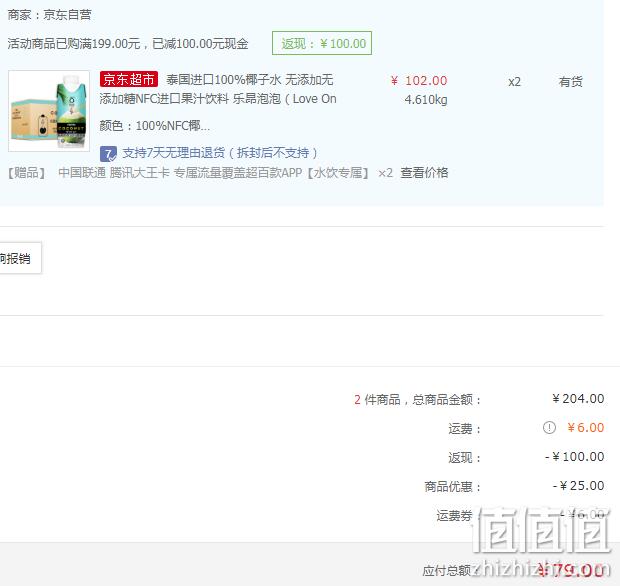
Task: Click stock status 有货
Action: click(571, 82)
